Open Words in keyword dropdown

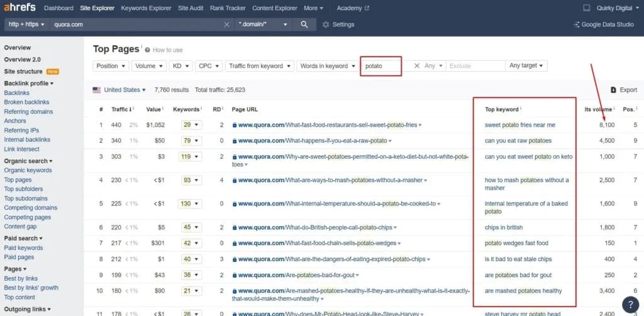(x=328, y=66)
